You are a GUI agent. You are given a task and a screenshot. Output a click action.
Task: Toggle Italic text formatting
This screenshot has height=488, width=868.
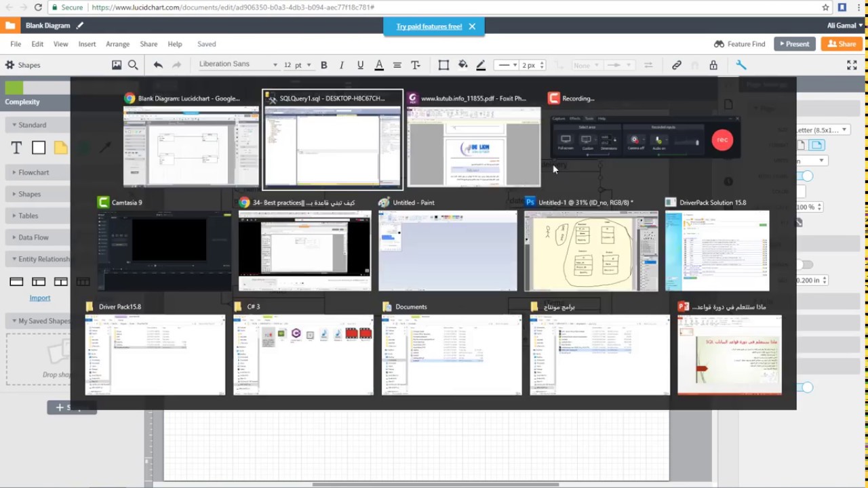(342, 65)
